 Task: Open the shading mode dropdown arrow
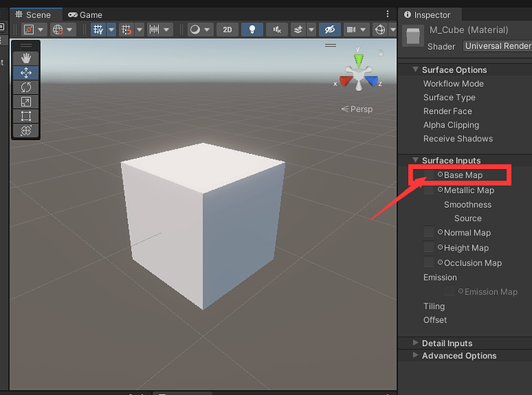click(206, 30)
